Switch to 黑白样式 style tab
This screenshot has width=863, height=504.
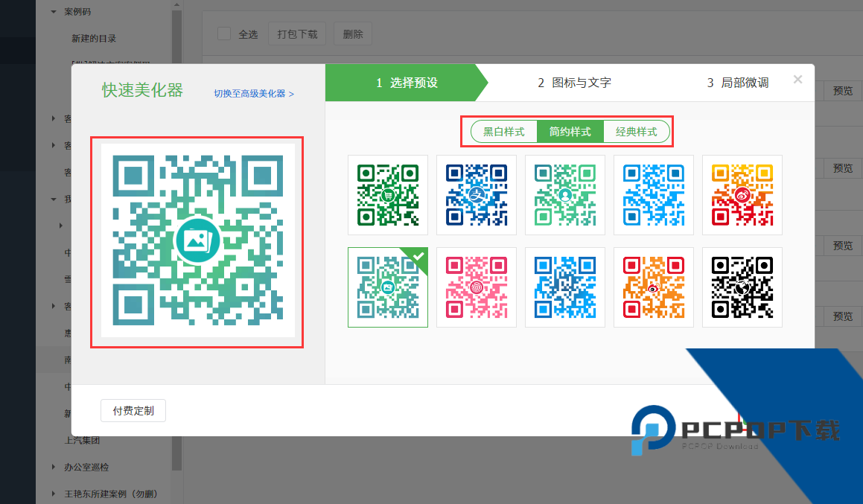503,132
